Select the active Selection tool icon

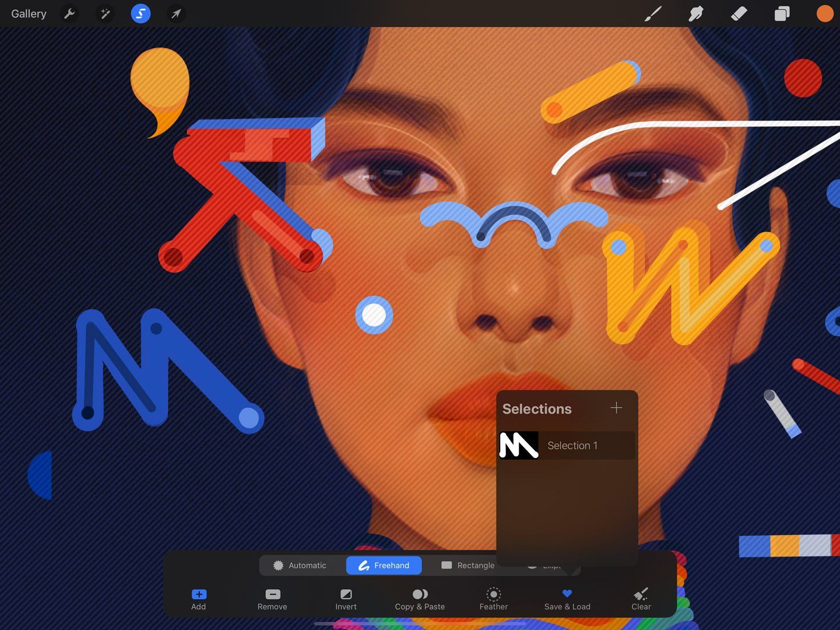140,13
